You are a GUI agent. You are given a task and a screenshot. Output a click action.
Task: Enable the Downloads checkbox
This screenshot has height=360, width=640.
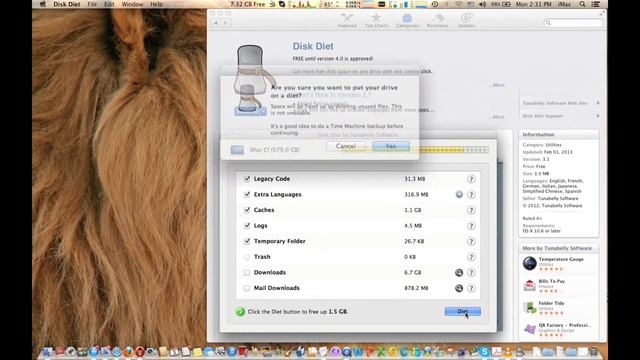247,272
